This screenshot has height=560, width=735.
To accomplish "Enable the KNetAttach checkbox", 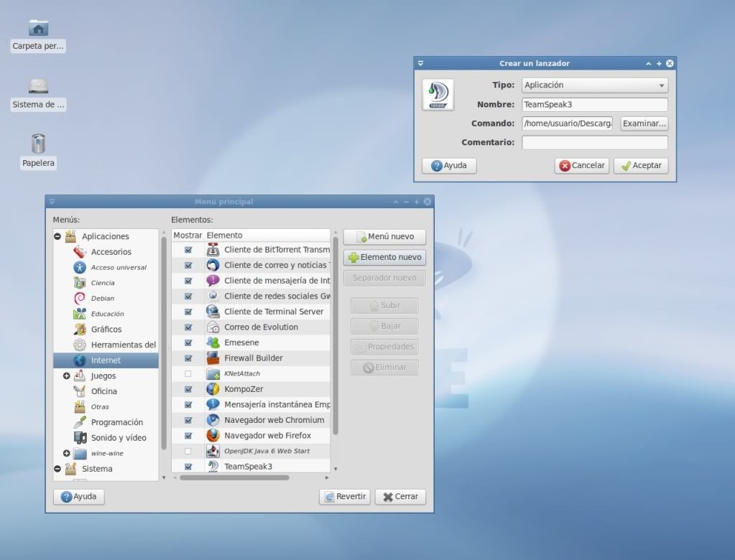I will 188,373.
